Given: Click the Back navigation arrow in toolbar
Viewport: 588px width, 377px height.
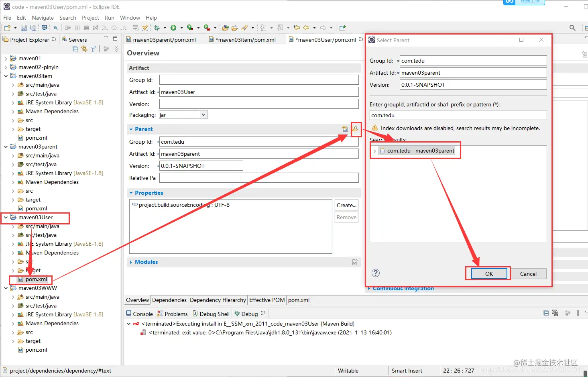Looking at the screenshot, I should 306,28.
